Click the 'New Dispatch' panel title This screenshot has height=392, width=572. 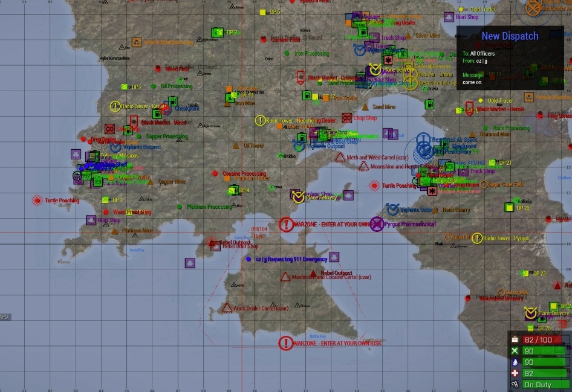pos(510,36)
